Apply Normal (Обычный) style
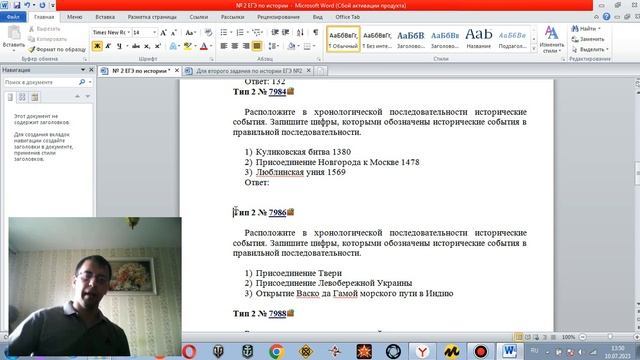This screenshot has height=360, width=640. point(343,39)
